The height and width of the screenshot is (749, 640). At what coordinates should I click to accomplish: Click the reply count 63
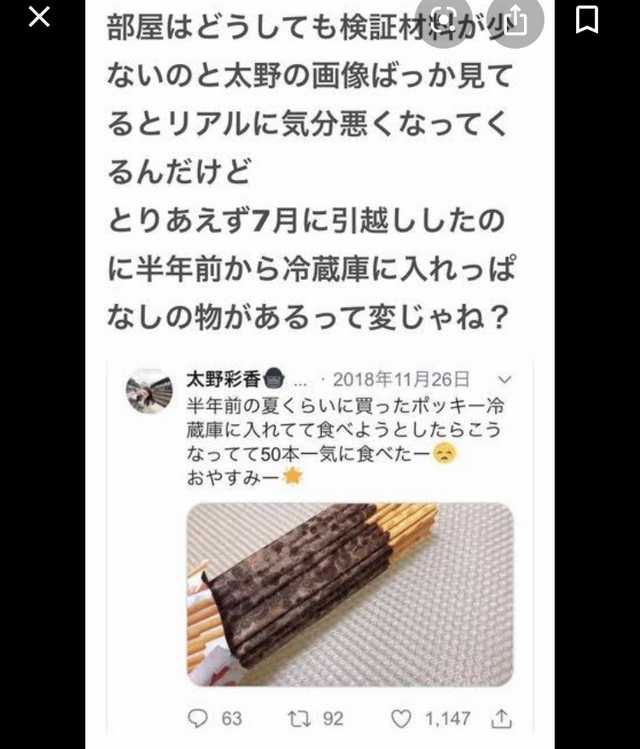point(232,718)
